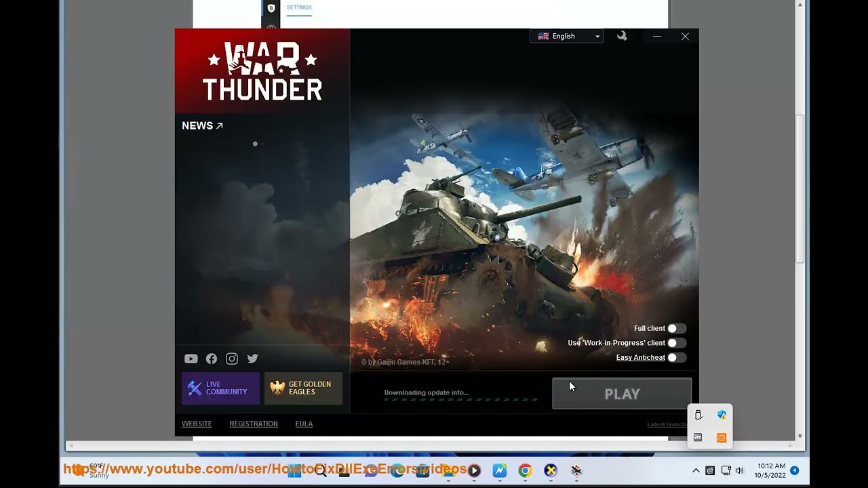Open War Thunder Facebook page icon
The width and height of the screenshot is (868, 488).
pyautogui.click(x=212, y=359)
